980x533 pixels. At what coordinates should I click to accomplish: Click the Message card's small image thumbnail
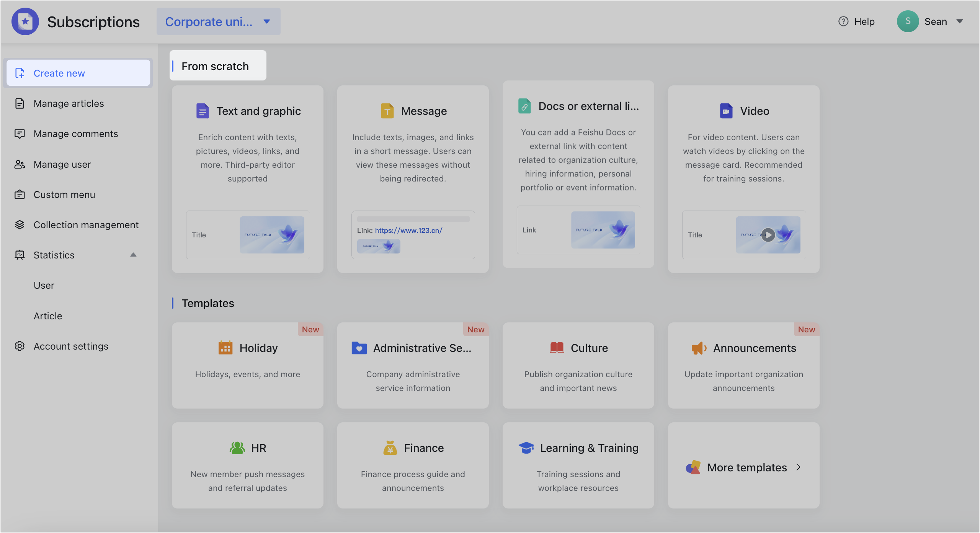pos(379,246)
